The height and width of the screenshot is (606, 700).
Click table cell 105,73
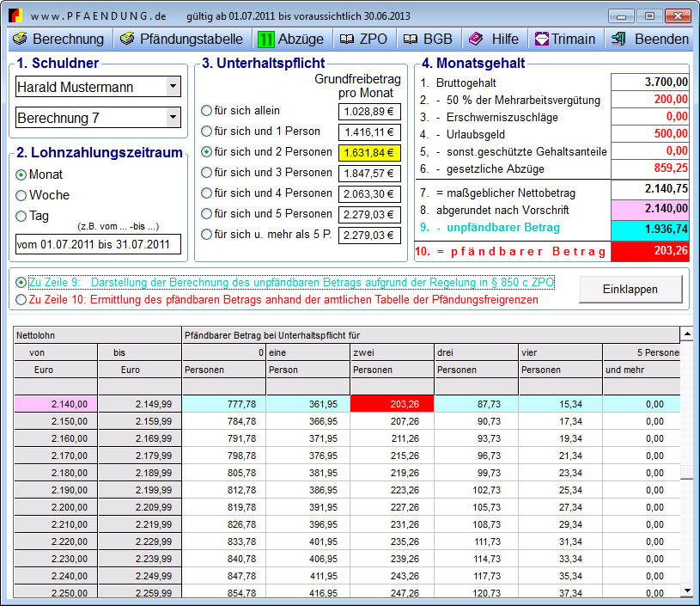coord(477,507)
